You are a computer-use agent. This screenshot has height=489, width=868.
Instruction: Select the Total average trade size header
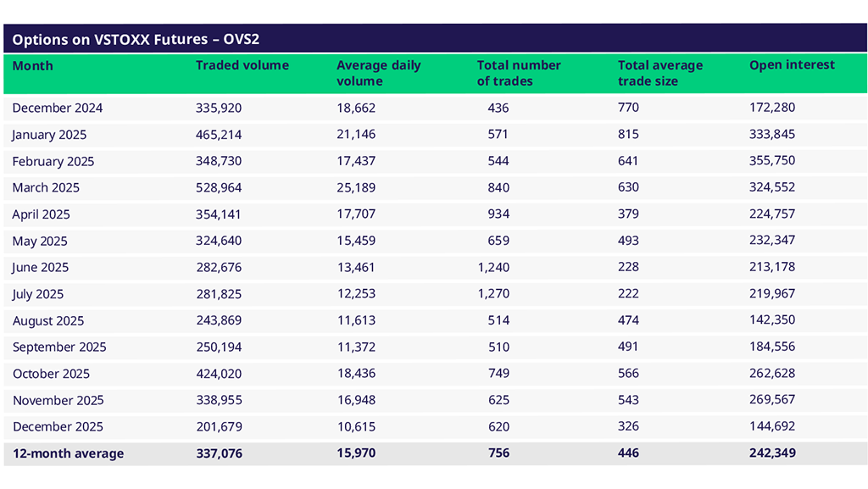660,73
